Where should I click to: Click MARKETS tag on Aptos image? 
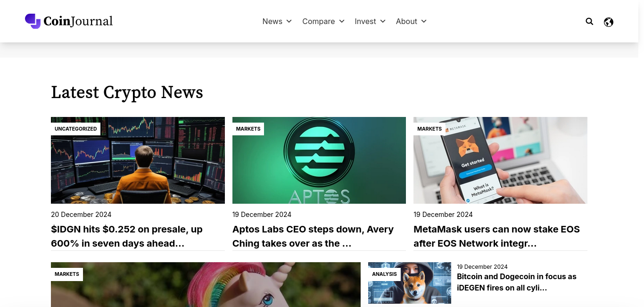coord(248,129)
